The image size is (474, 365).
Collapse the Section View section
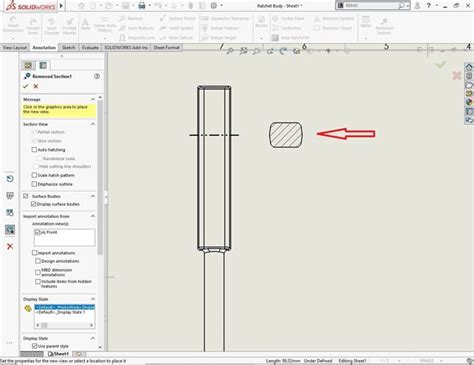pos(93,124)
